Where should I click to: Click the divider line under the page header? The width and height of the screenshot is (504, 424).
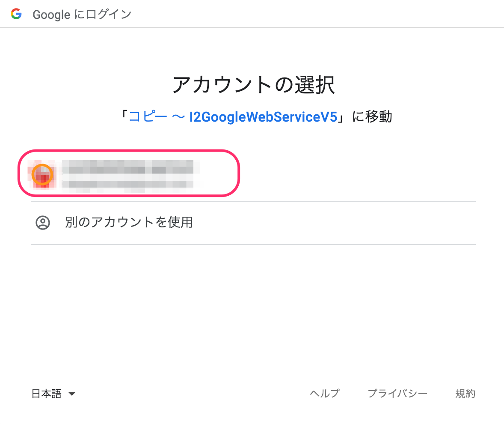252,28
